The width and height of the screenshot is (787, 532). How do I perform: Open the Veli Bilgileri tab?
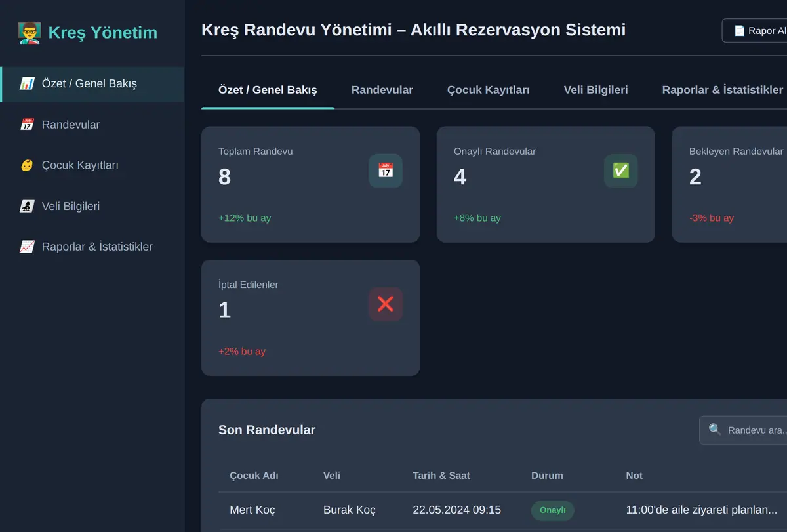click(596, 90)
